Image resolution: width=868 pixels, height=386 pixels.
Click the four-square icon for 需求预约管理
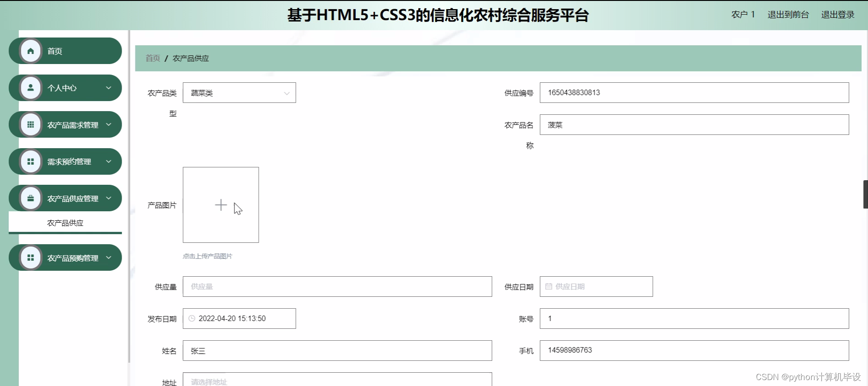point(31,161)
